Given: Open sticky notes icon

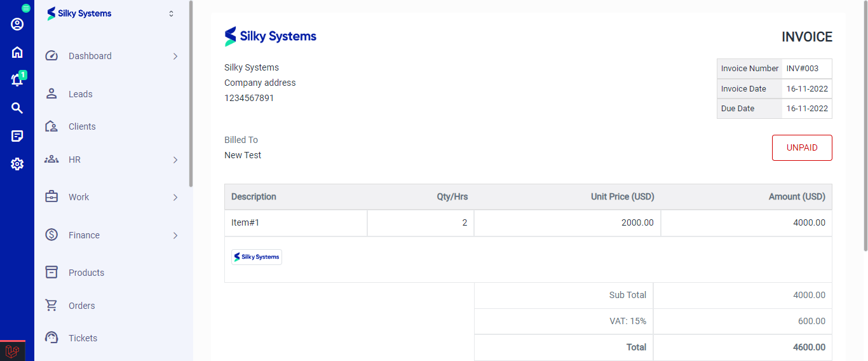Looking at the screenshot, I should pos(17,136).
